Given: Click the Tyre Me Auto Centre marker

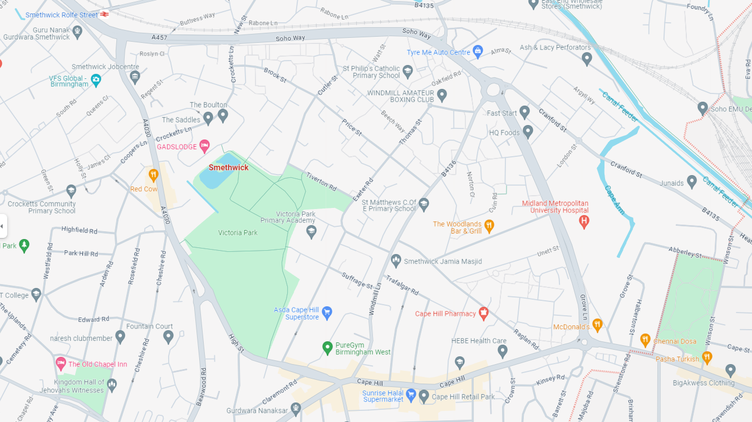Looking at the screenshot, I should pos(477,52).
